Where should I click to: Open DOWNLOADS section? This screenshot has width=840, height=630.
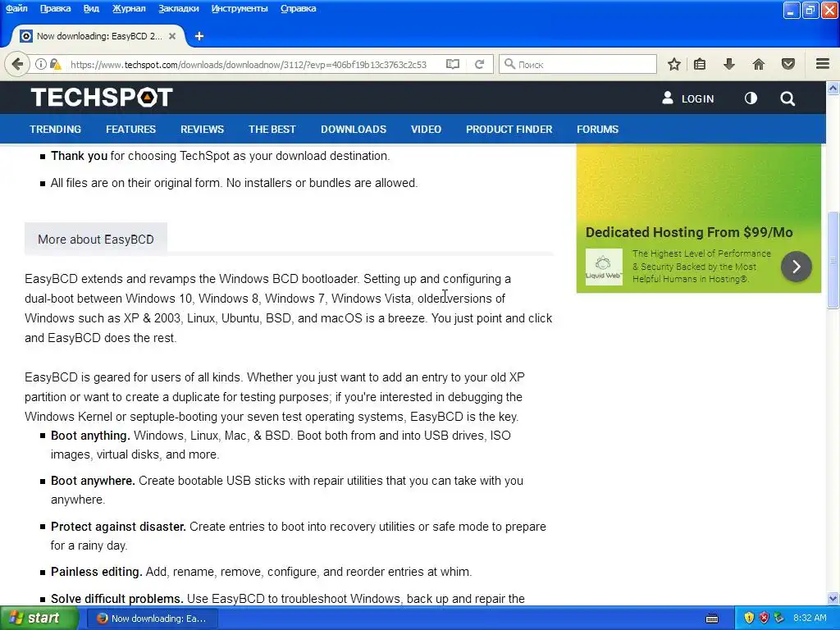click(x=354, y=129)
